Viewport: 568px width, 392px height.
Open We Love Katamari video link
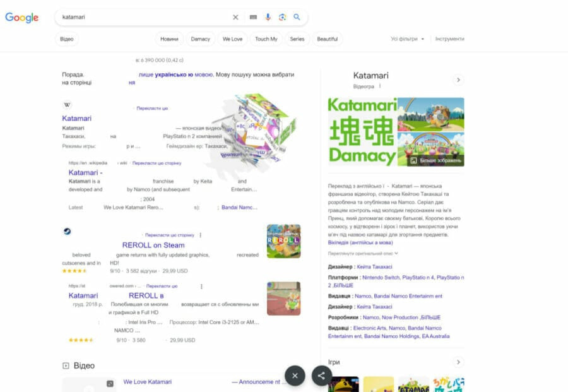148,382
